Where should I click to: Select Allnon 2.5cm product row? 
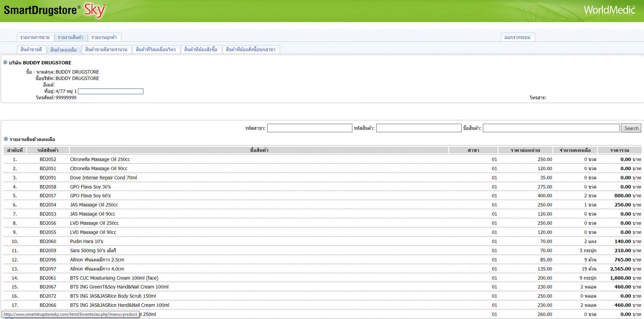(322, 259)
